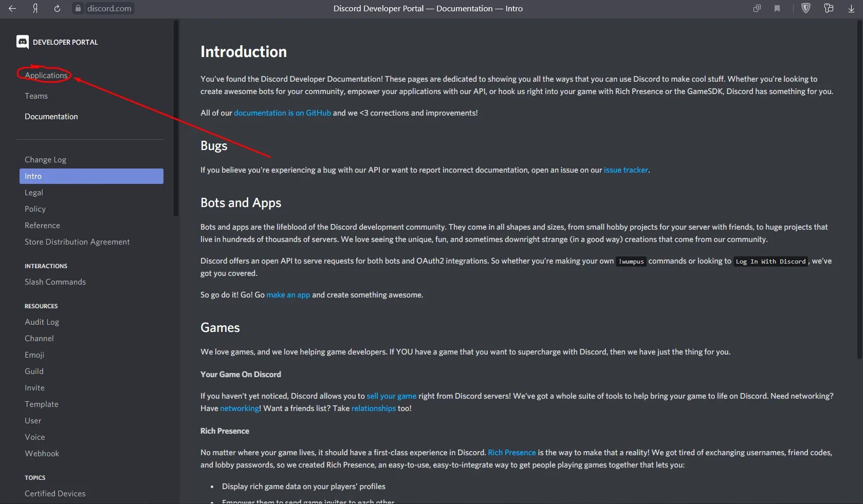The height and width of the screenshot is (504, 863).
Task: Open the Yandex home Я icon
Action: (x=35, y=8)
